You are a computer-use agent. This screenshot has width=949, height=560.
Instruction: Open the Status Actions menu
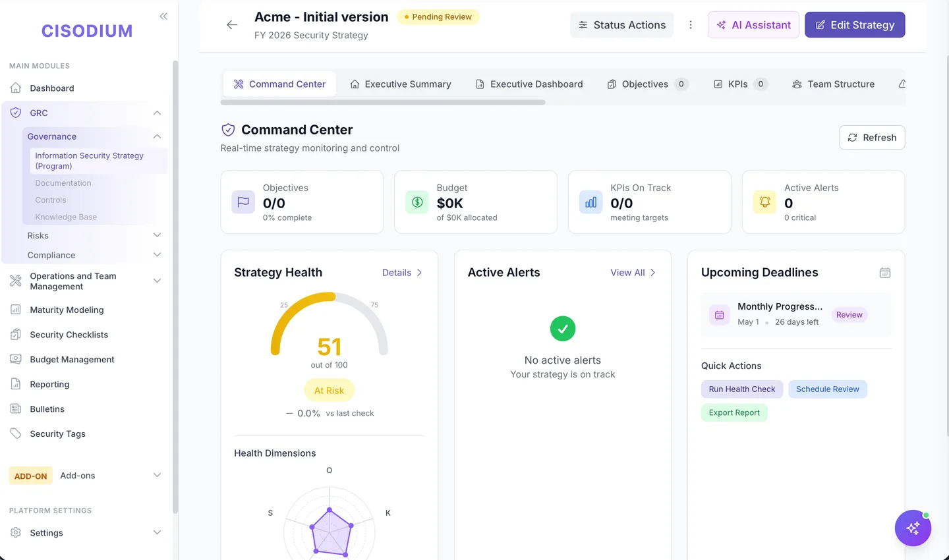[622, 25]
